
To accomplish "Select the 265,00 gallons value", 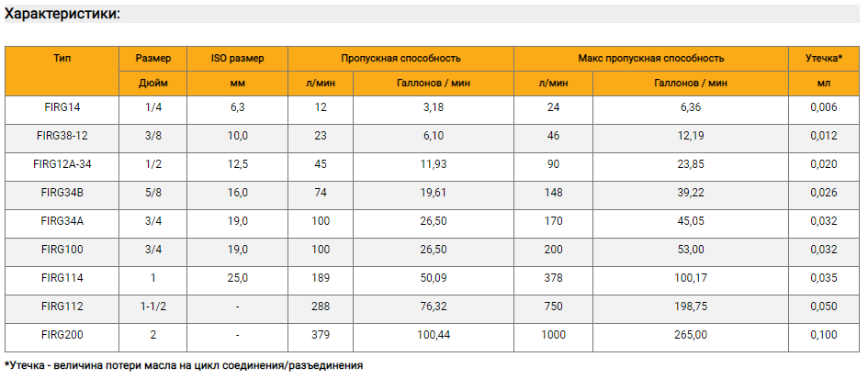I will tap(691, 335).
